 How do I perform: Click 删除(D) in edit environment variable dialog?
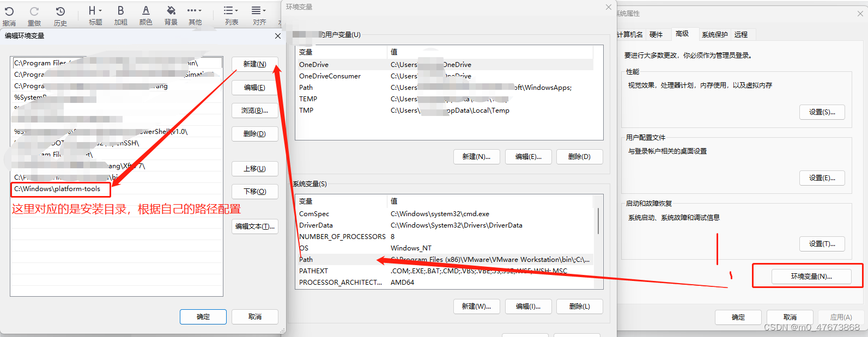point(254,134)
